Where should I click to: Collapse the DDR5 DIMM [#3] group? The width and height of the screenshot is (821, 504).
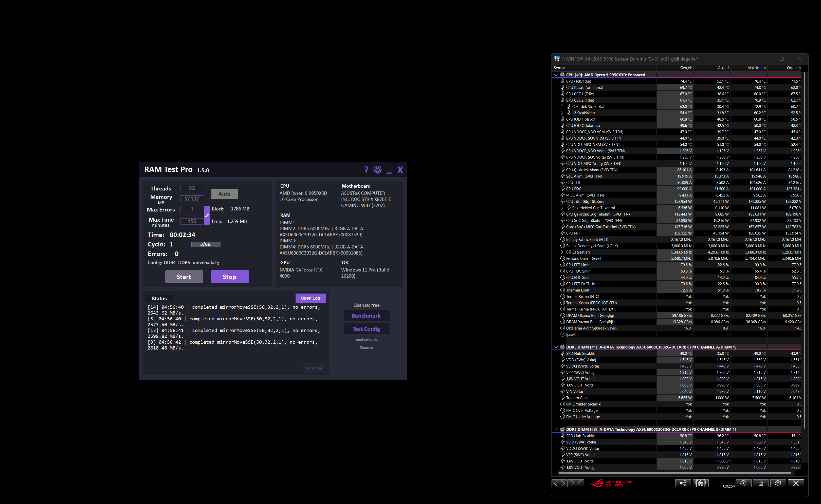click(556, 429)
